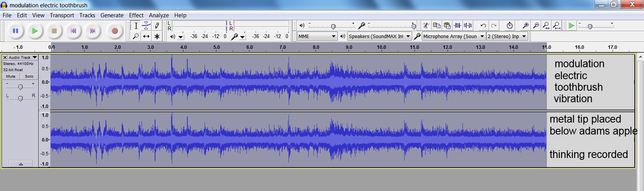Open the Effect menu
Viewport: 644px width, 191px height.
point(136,15)
